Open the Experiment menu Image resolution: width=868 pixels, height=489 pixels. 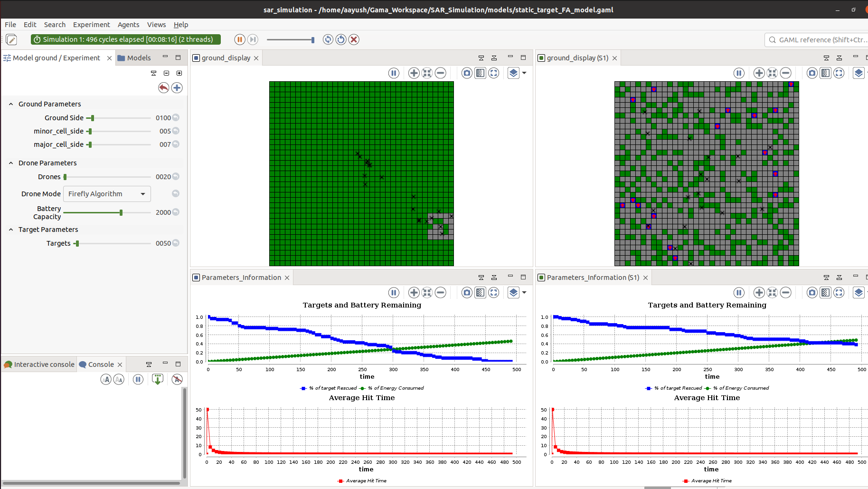(x=91, y=25)
